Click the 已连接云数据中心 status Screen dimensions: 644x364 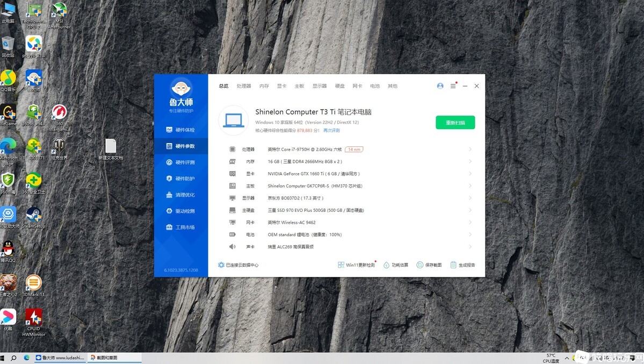click(x=238, y=265)
